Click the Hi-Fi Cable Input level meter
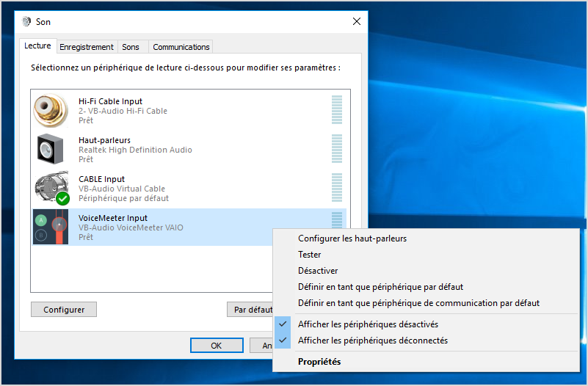The height and width of the screenshot is (386, 588). 337,110
